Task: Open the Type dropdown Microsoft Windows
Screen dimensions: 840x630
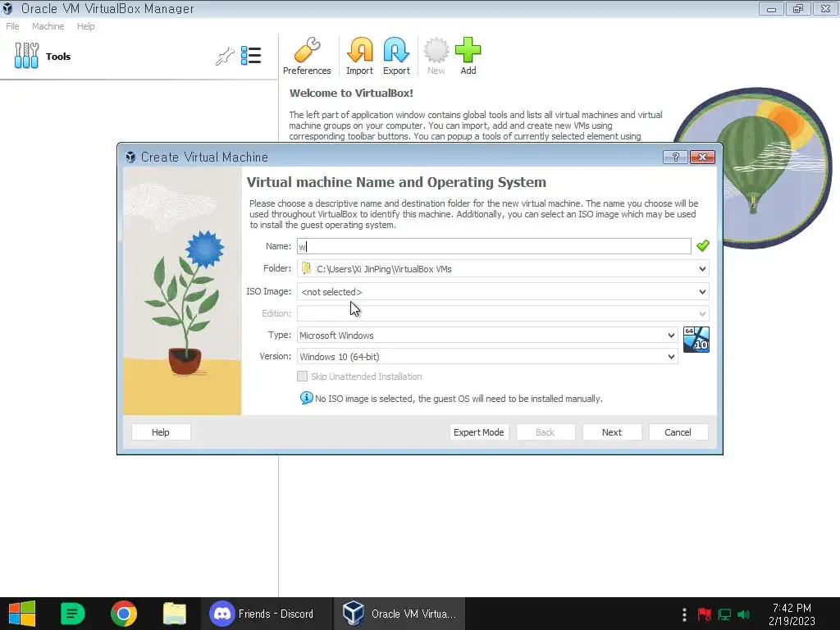Action: tap(487, 335)
